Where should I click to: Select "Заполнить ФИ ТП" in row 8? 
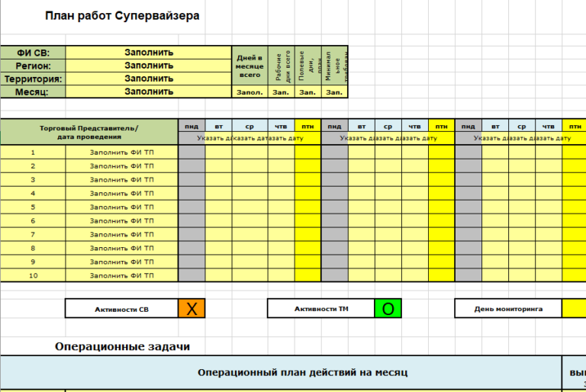122,248
